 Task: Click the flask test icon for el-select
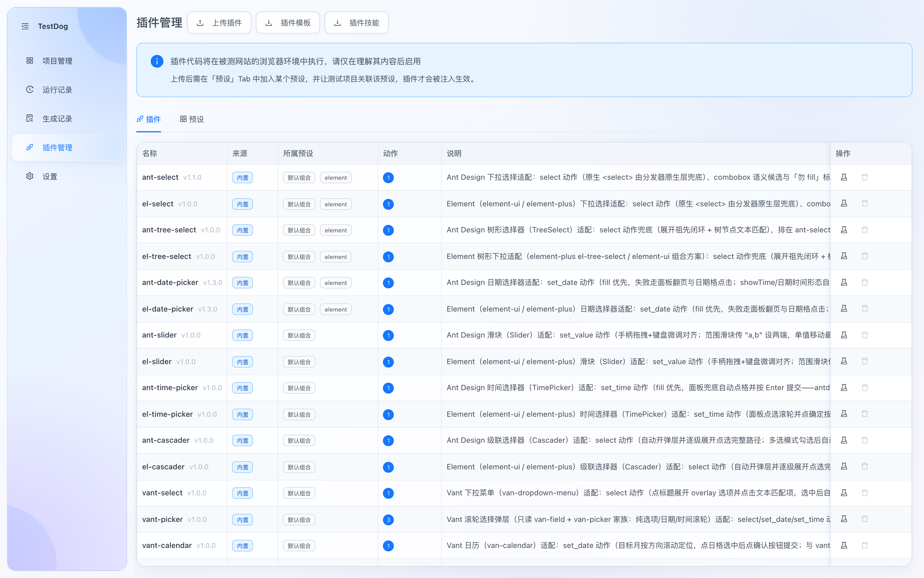844,203
